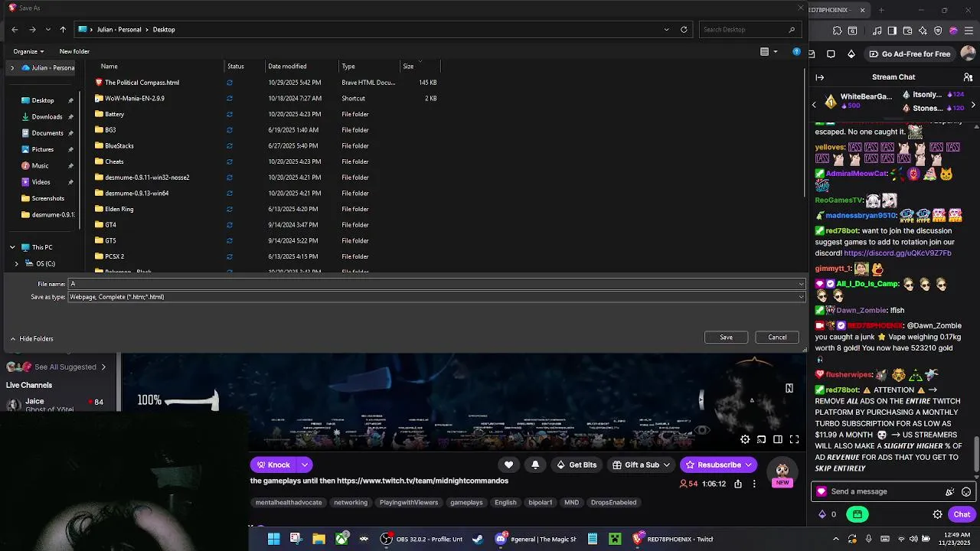
Task: Enter fullscreen on Twitch player
Action: [x=794, y=439]
